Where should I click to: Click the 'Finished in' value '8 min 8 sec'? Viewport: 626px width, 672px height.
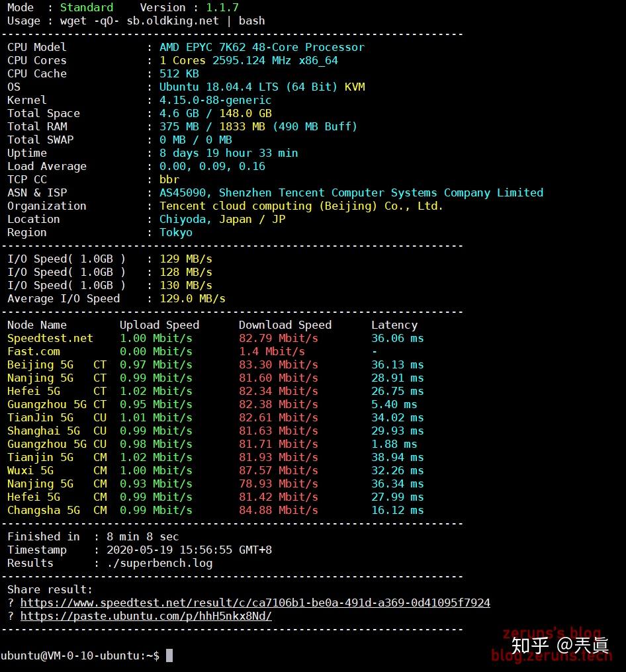[x=143, y=536]
